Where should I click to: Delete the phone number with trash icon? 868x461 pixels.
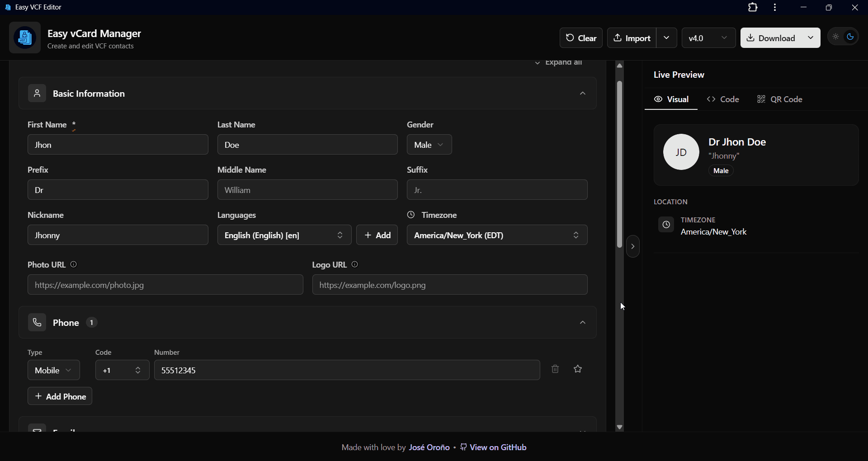[x=556, y=369]
